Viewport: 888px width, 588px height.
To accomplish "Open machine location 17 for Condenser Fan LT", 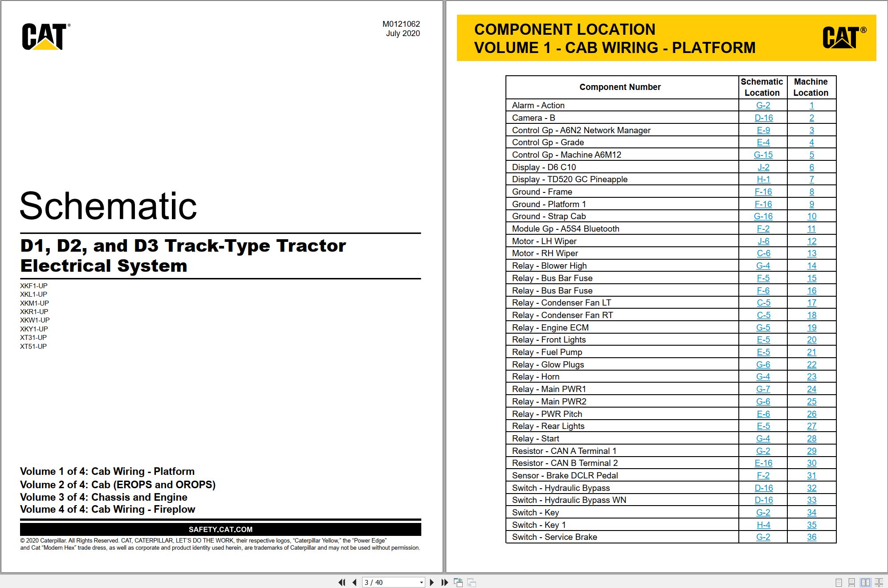I will [811, 303].
